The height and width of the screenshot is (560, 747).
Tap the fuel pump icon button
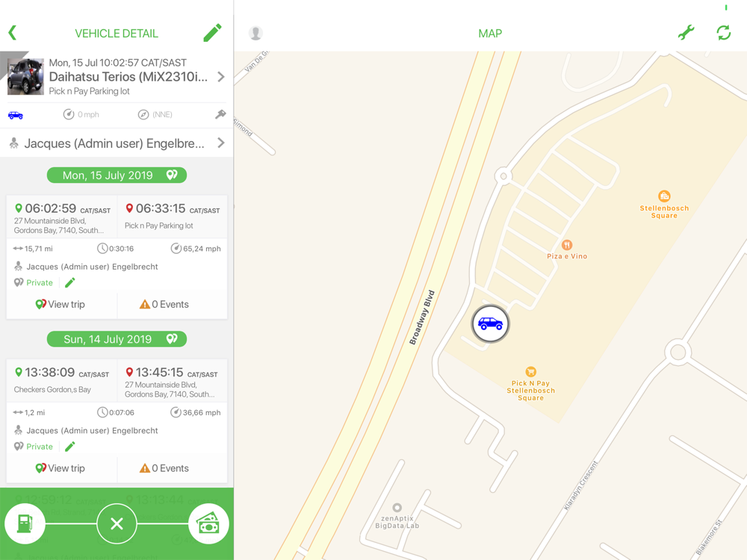click(x=25, y=524)
